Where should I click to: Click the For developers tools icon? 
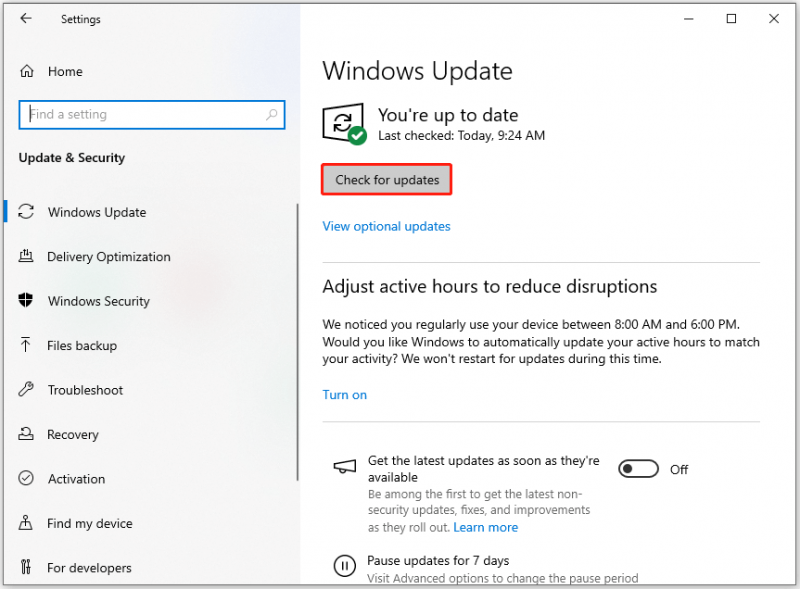pyautogui.click(x=26, y=567)
